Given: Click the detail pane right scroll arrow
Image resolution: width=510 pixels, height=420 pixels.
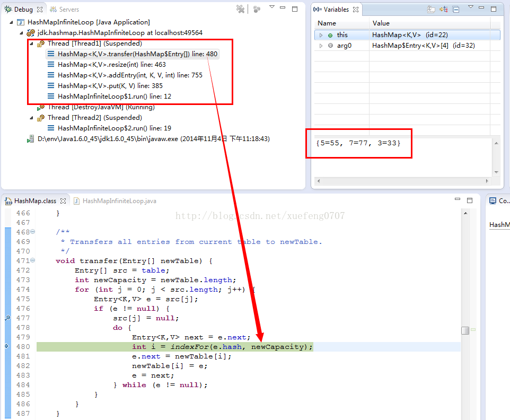Looking at the screenshot, I should (487, 181).
